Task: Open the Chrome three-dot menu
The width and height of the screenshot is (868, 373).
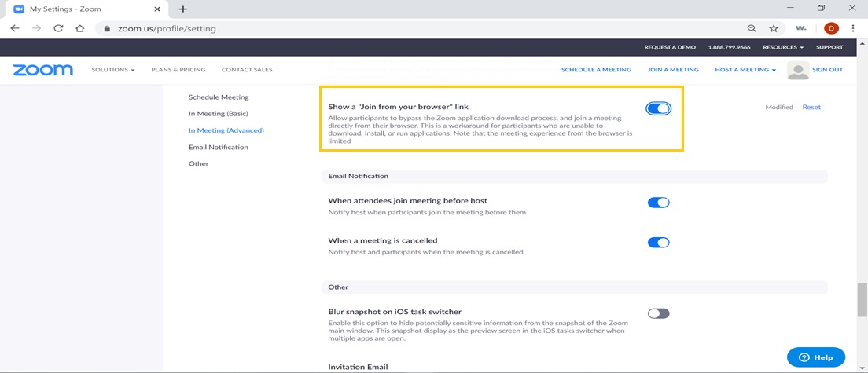Action: (853, 28)
